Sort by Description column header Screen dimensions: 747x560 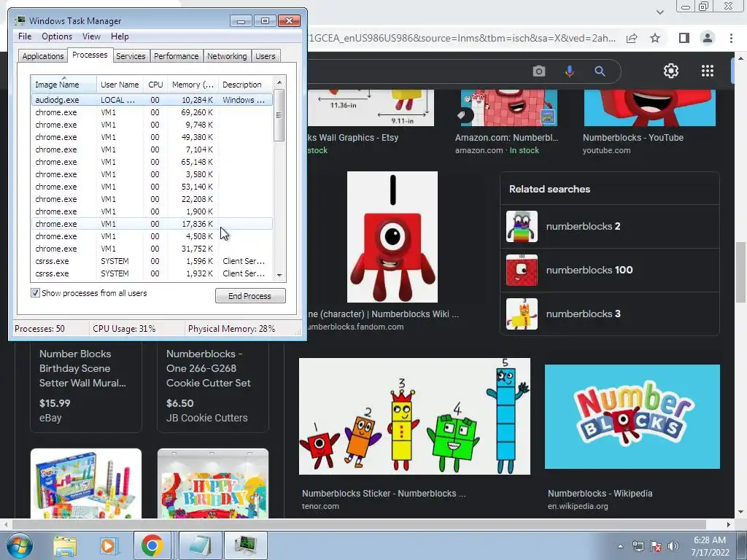pyautogui.click(x=245, y=85)
